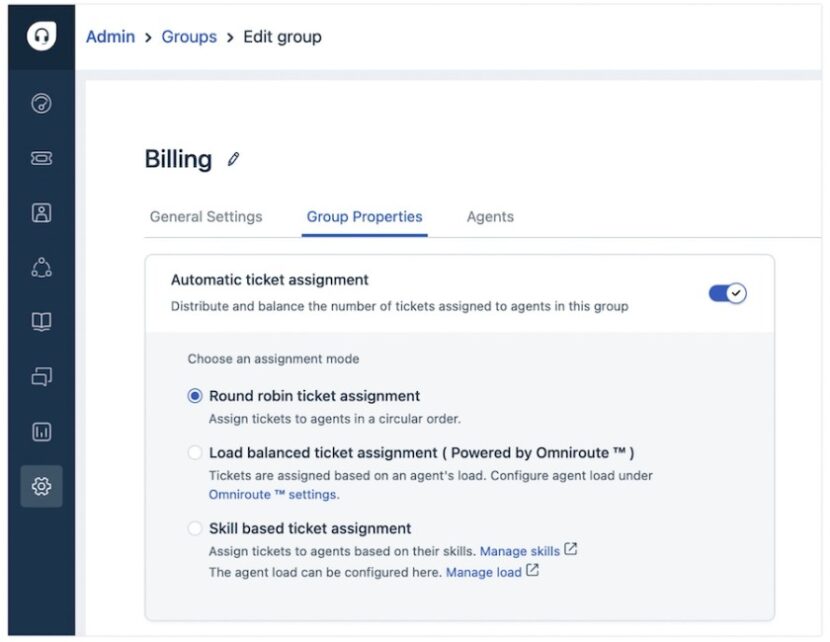Select the Tickets icon in the sidebar
The image size is (830, 642).
40,159
